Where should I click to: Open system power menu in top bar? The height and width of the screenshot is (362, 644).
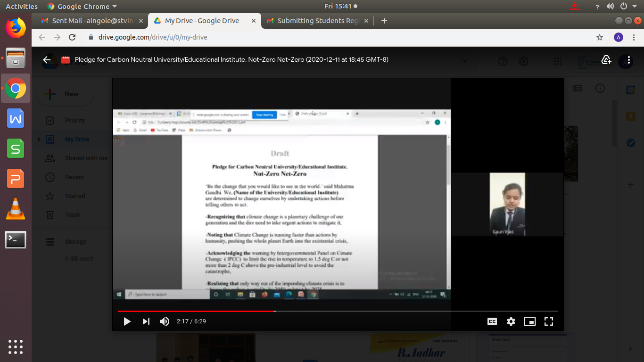coord(627,7)
